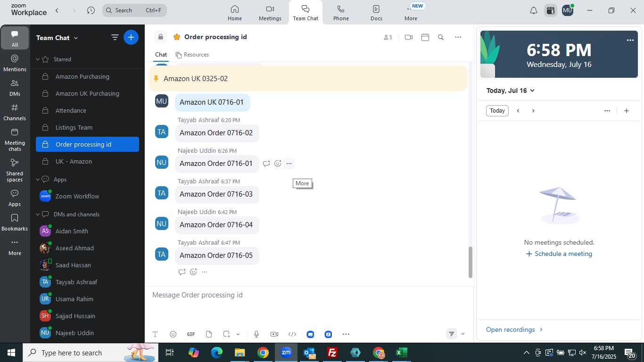Click the Search box in the top bar
This screenshot has width=644, height=362.
point(134,10)
